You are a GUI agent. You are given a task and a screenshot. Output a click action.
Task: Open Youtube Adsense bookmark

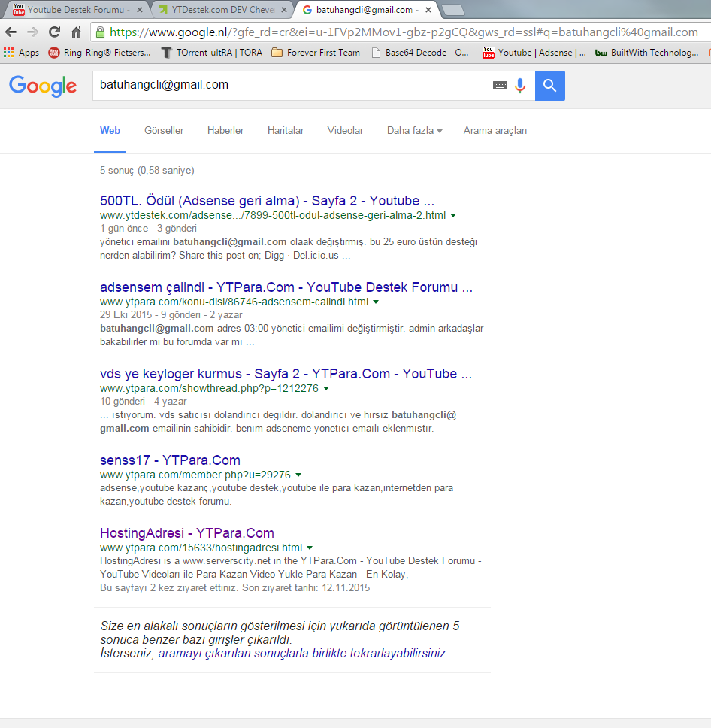[534, 53]
